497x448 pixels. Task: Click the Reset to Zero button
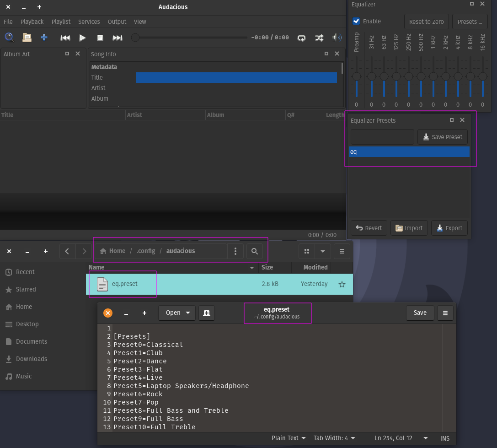point(426,22)
